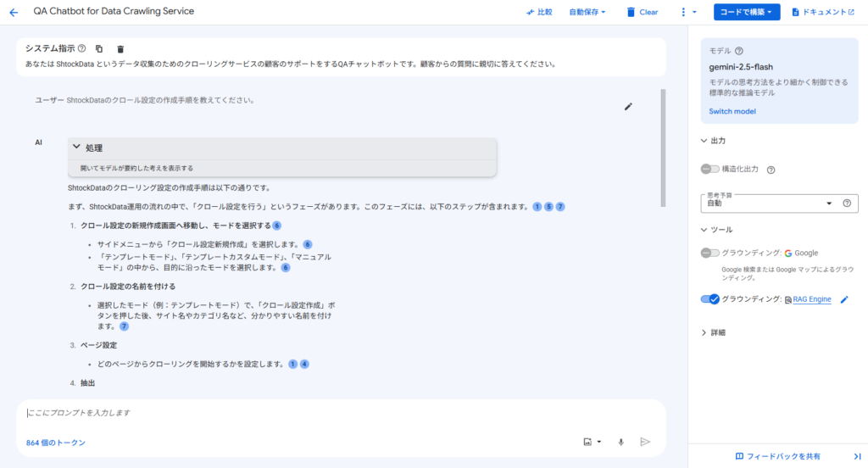Click the back arrow icon
This screenshot has width=868, height=468.
pyautogui.click(x=14, y=12)
